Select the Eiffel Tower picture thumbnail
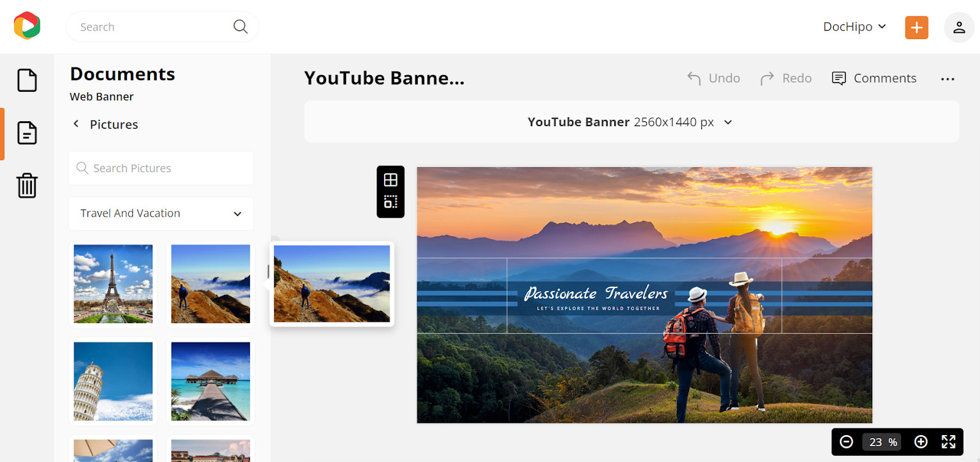 point(113,284)
